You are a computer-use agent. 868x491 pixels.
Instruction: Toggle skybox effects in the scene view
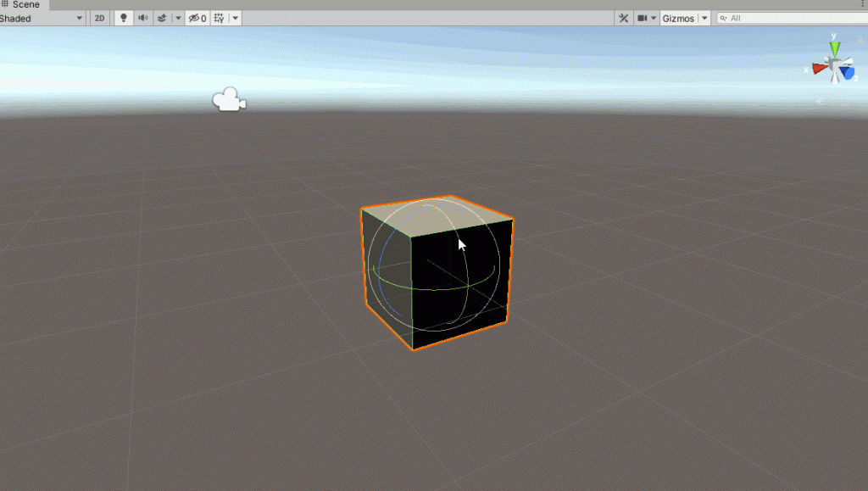[161, 18]
